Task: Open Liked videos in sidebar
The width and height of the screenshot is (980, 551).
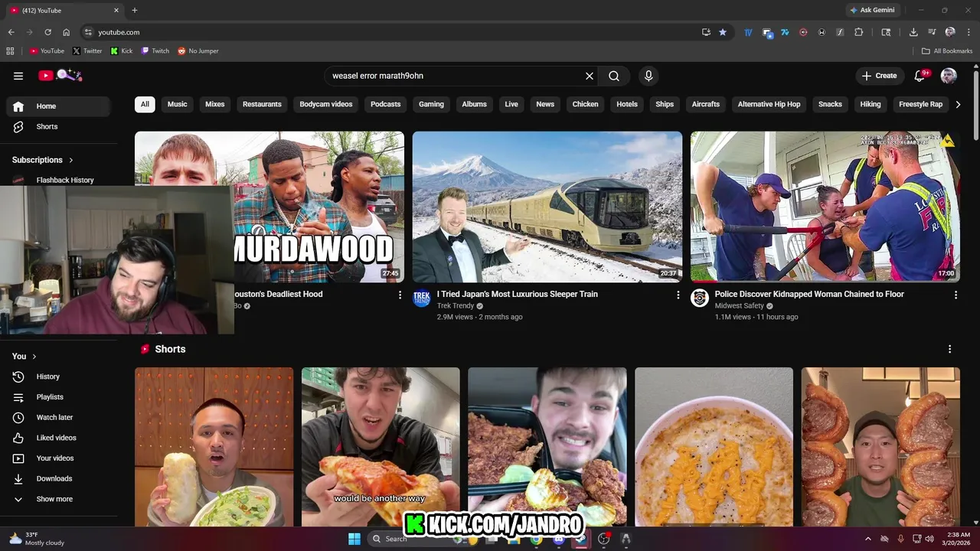Action: click(x=58, y=438)
